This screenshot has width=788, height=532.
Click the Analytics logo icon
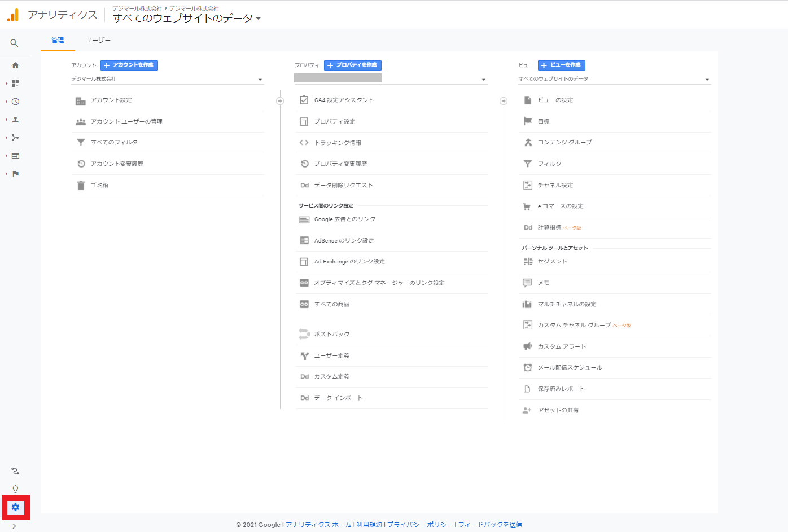coord(13,15)
